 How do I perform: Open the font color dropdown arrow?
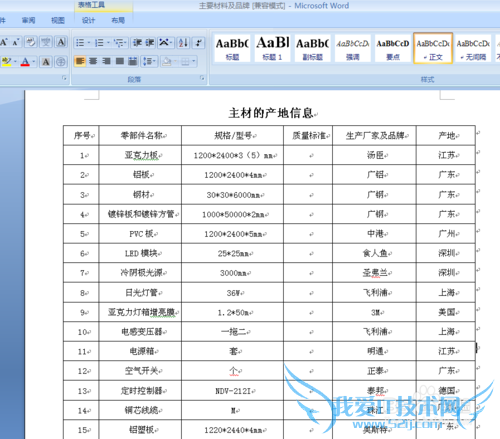(34, 62)
